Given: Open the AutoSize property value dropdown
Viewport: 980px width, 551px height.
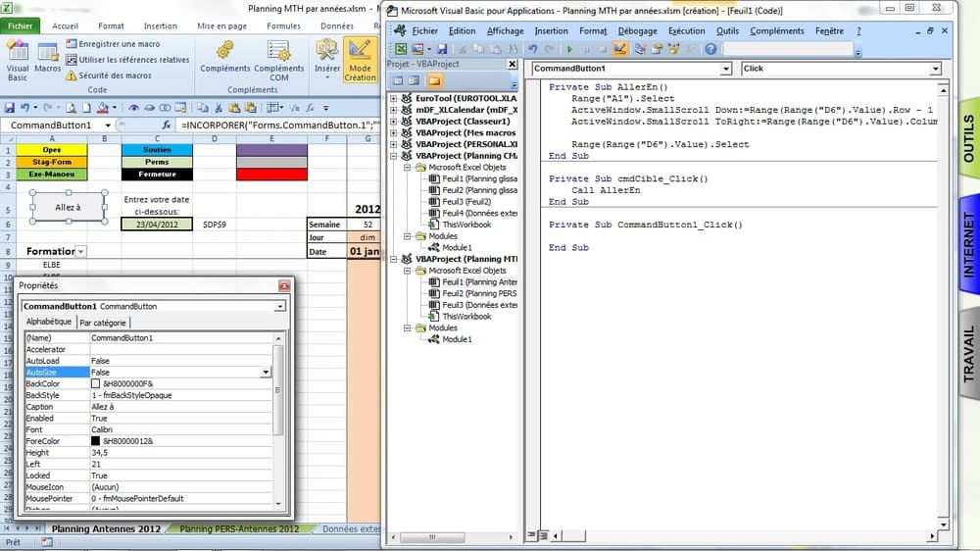Looking at the screenshot, I should click(265, 373).
